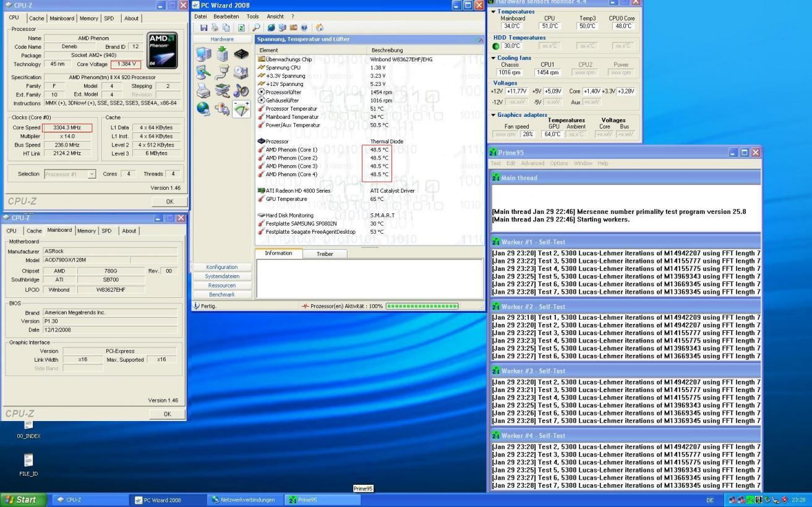Select the Festplatte Seagate FreeAgentDesktop row
Image resolution: width=812 pixels, height=507 pixels.
point(370,232)
